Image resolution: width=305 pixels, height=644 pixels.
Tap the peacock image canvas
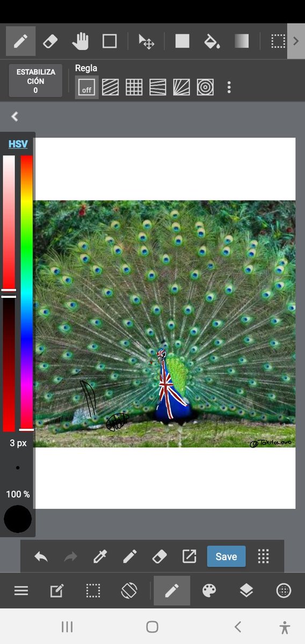(165, 324)
